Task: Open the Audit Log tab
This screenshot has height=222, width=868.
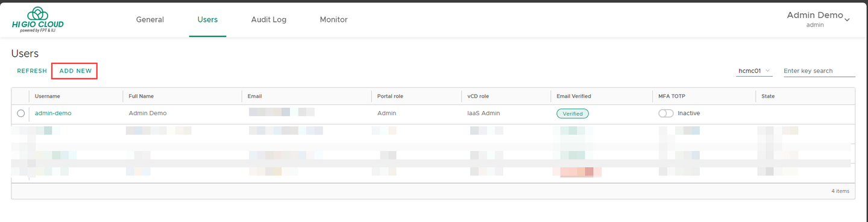Action: [x=269, y=19]
